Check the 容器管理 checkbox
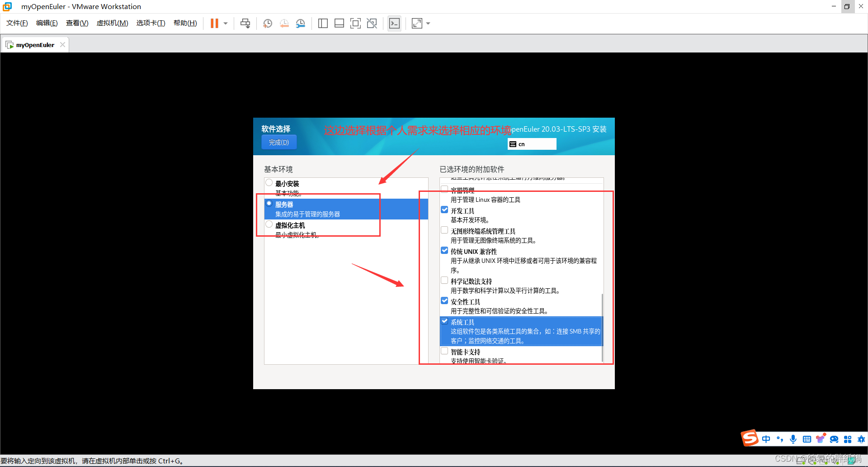Image resolution: width=868 pixels, height=467 pixels. coord(444,189)
